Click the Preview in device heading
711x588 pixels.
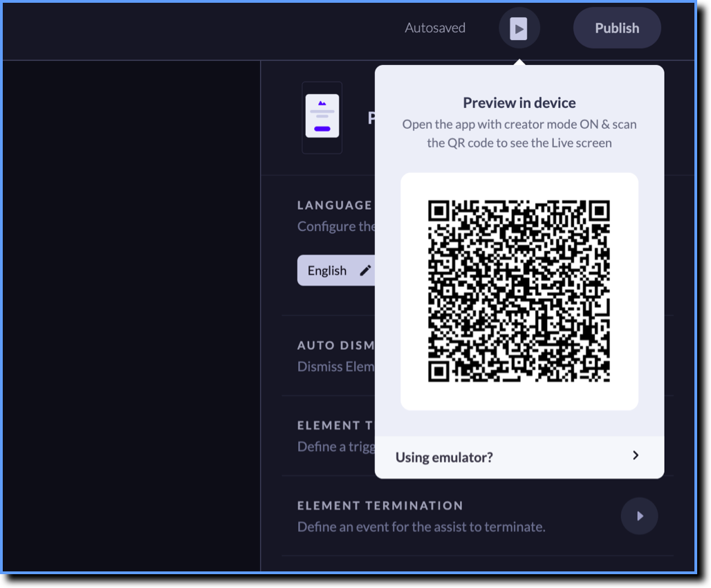519,103
